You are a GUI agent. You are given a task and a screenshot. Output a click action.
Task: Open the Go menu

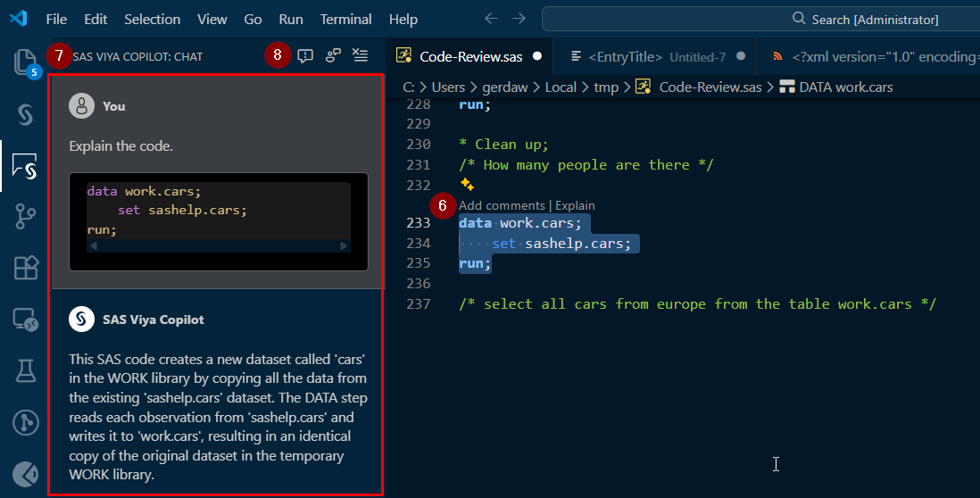tap(253, 20)
